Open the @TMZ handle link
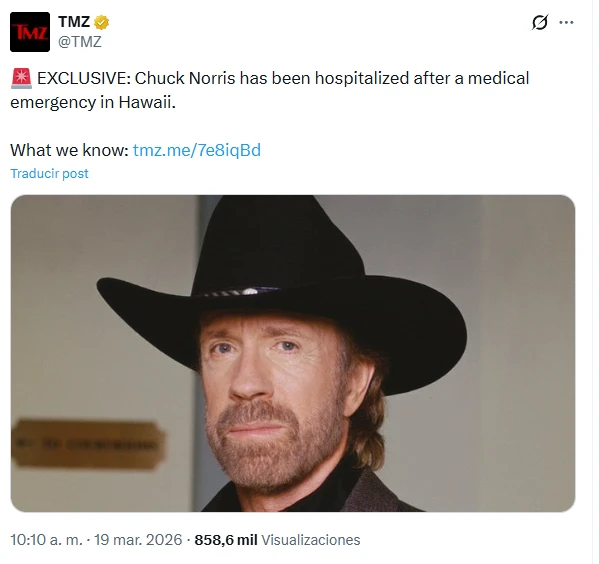599x564 pixels. click(80, 42)
